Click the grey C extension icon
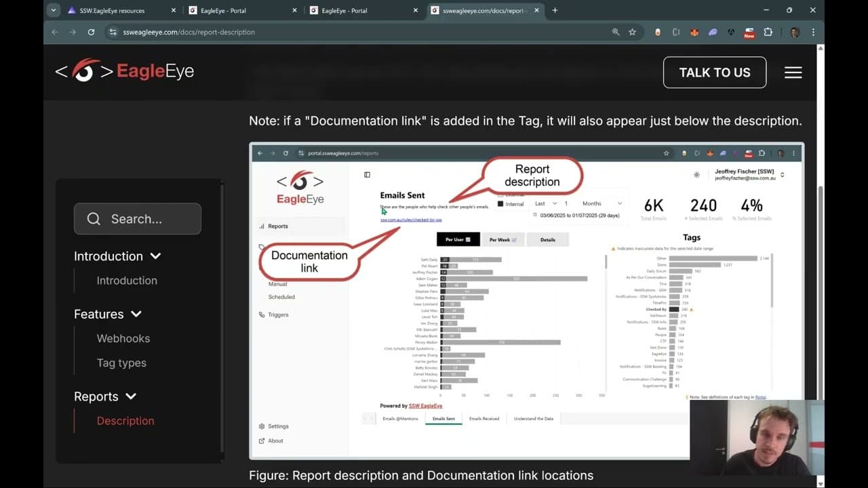Viewport: 868px width, 488px height. click(676, 32)
